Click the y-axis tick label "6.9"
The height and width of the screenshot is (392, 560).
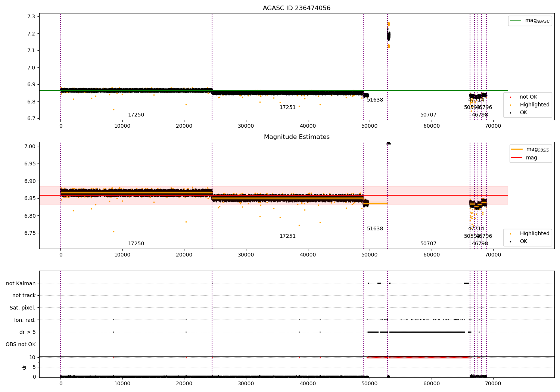31,85
